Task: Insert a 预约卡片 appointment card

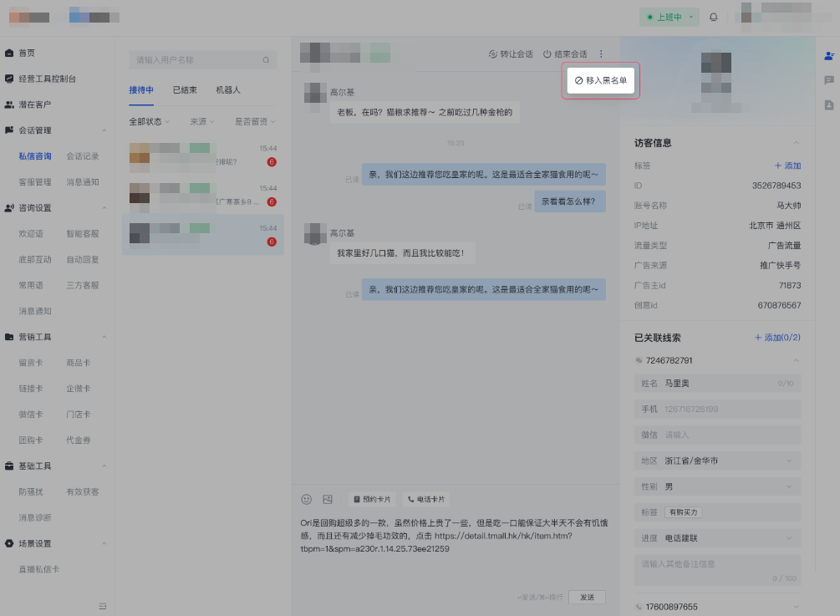Action: [x=371, y=499]
